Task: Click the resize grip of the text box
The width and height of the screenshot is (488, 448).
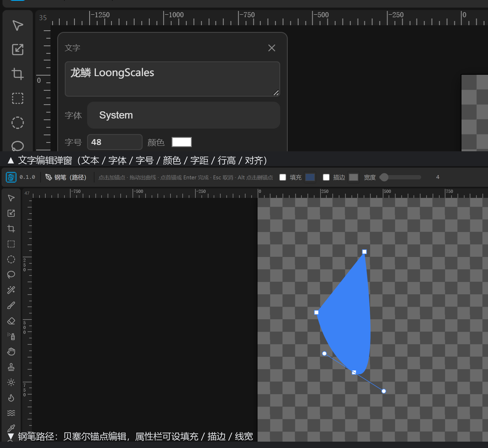Action: (x=276, y=93)
